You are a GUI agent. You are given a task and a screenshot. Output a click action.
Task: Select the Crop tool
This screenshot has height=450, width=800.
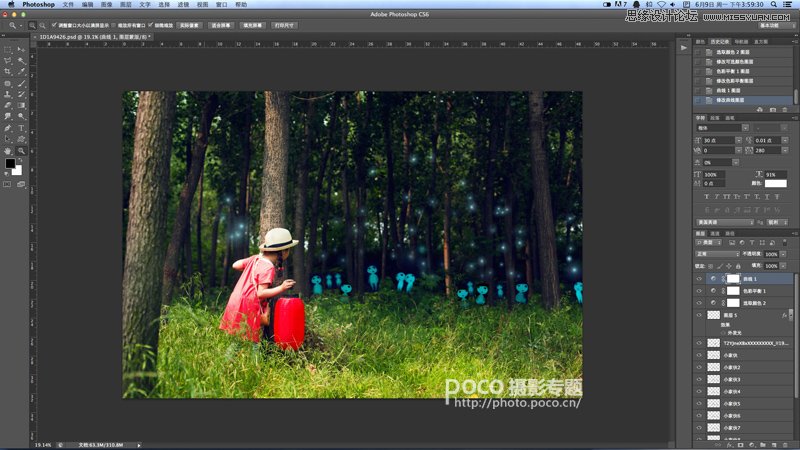point(8,72)
